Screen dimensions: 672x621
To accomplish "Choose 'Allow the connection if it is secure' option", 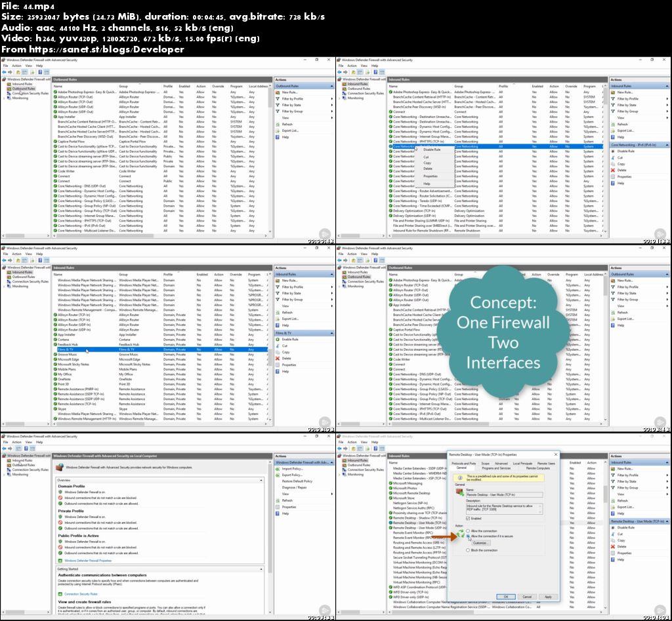I will click(x=468, y=536).
